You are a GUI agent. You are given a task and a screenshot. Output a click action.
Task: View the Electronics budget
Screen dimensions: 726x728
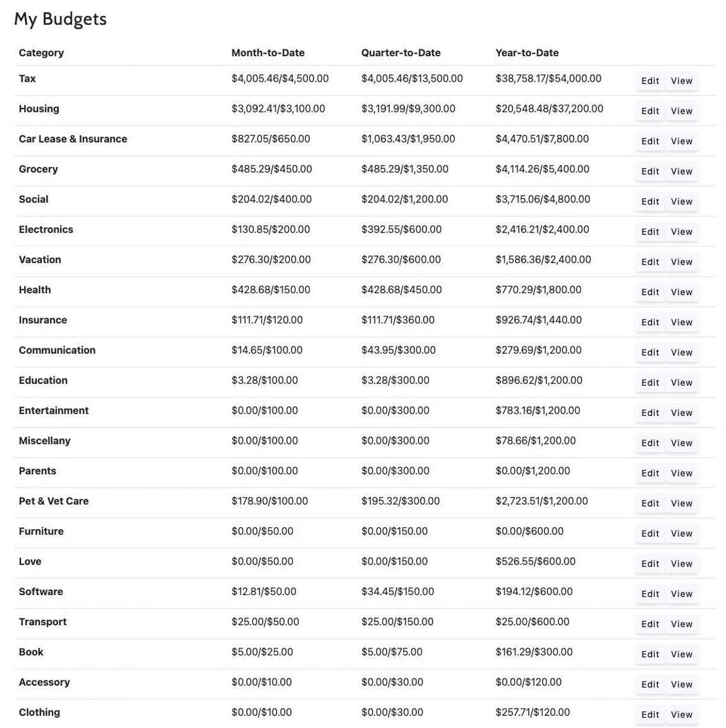(x=682, y=232)
